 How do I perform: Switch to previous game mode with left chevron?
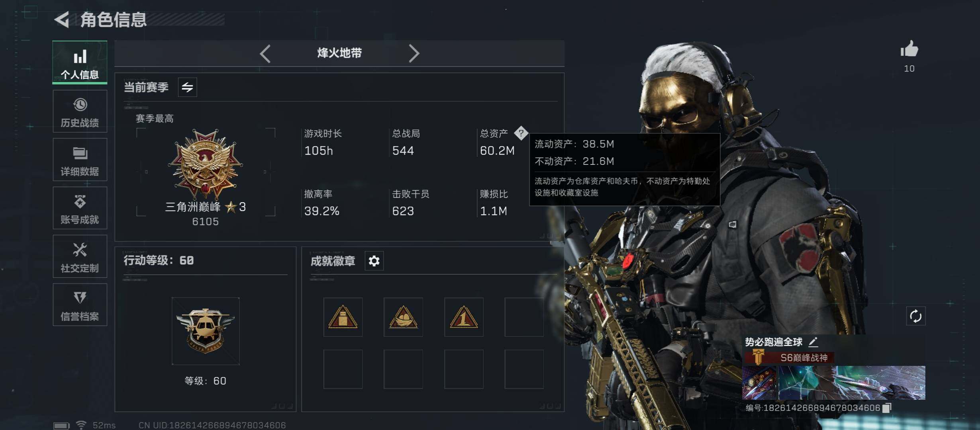(x=265, y=53)
